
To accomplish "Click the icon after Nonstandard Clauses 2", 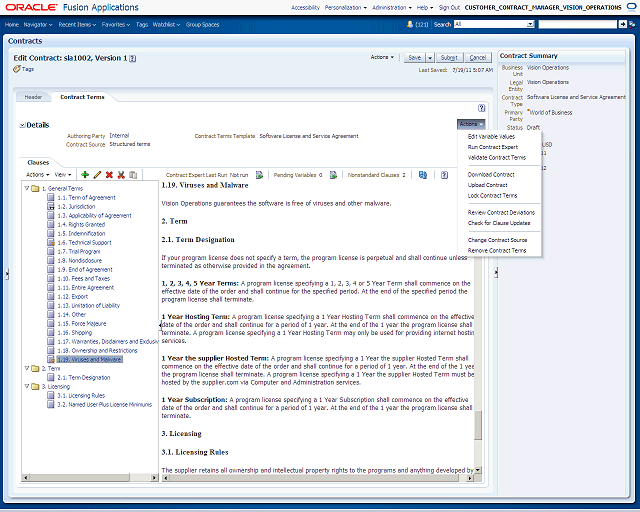I will (423, 175).
